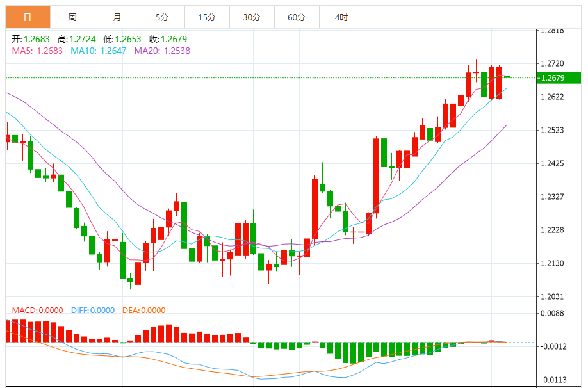The height and width of the screenshot is (388, 588).
Task: Click the 1.2425 price axis label
Action: [x=552, y=163]
